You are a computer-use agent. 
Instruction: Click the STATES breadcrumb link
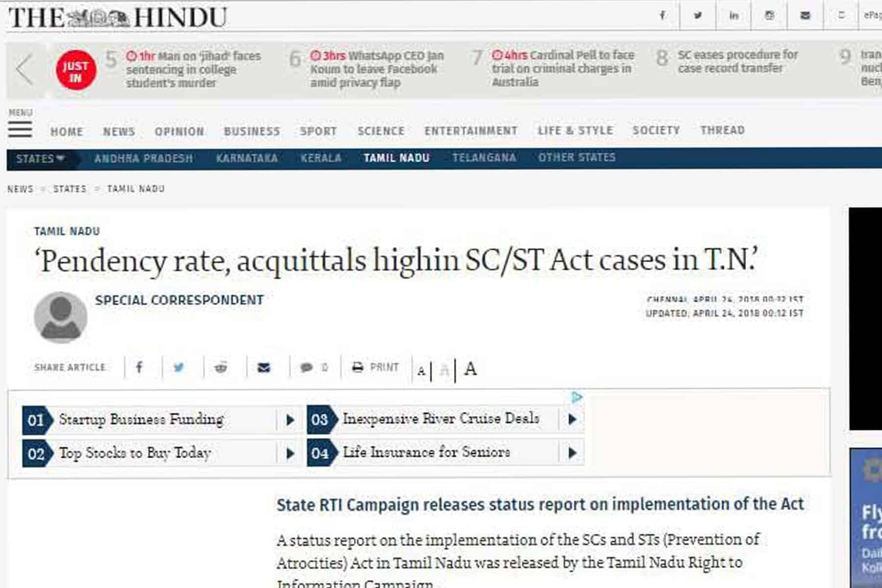(x=70, y=189)
